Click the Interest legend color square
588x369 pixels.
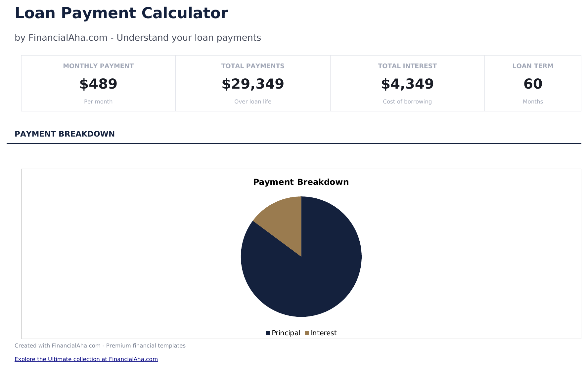(x=307, y=333)
